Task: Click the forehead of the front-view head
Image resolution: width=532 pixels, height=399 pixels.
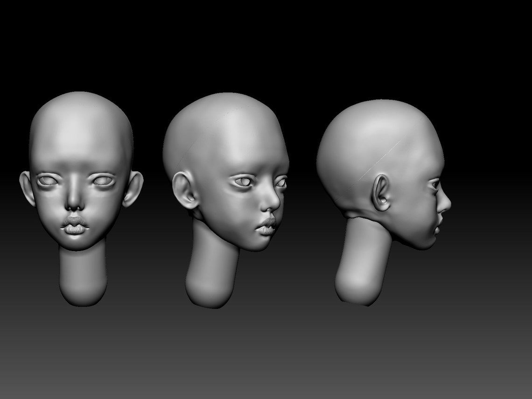Action: pyautogui.click(x=80, y=136)
